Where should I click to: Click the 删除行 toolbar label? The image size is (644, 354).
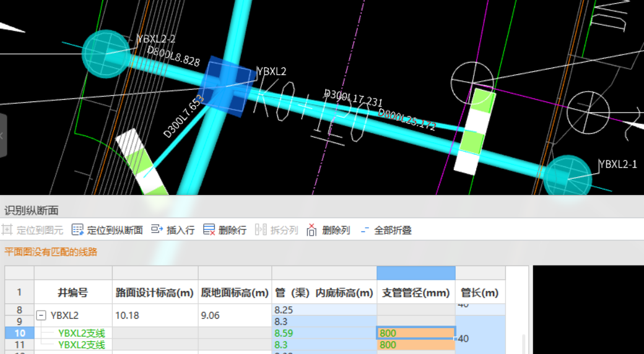click(x=232, y=230)
